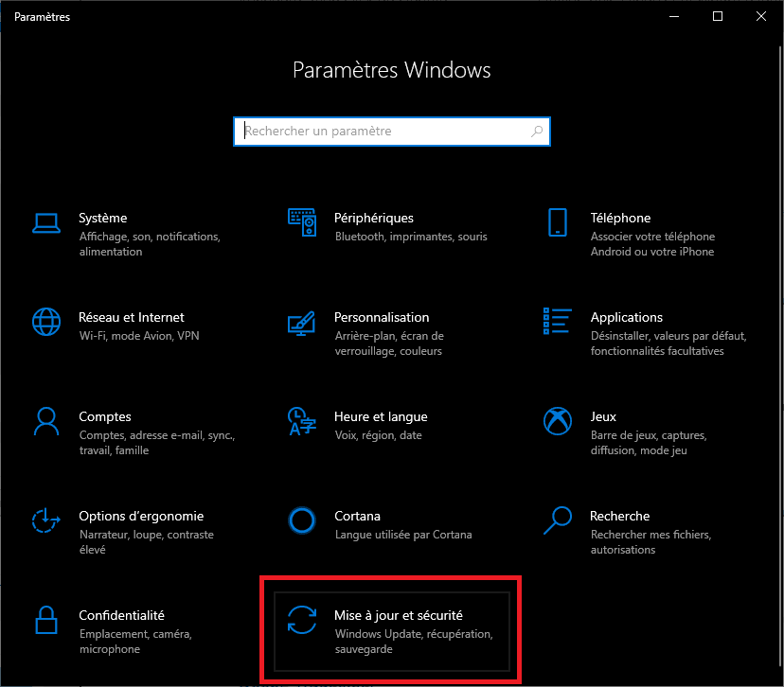Image resolution: width=784 pixels, height=687 pixels.
Task: Select the Heure et langue icon
Action: click(x=301, y=422)
